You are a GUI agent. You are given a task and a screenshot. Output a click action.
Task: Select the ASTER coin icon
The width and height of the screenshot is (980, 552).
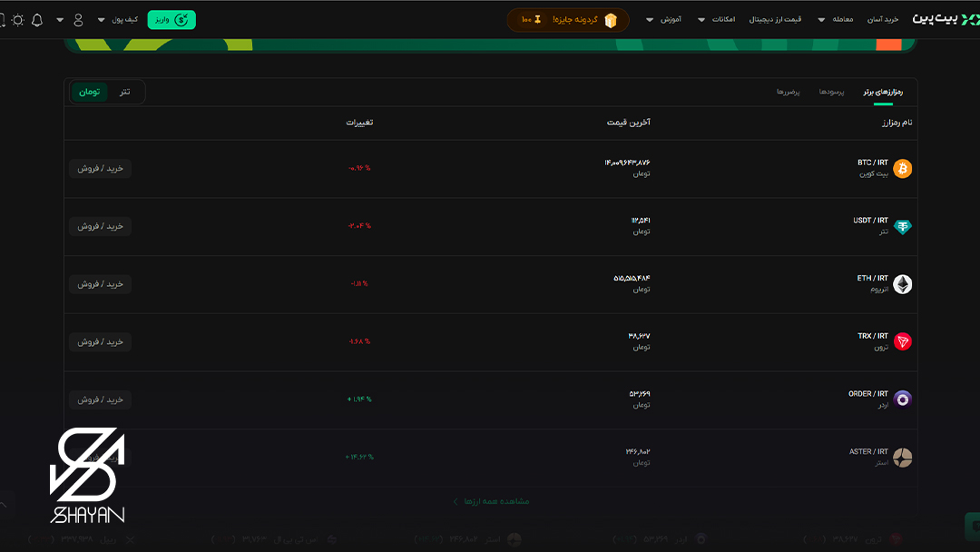[x=902, y=457]
